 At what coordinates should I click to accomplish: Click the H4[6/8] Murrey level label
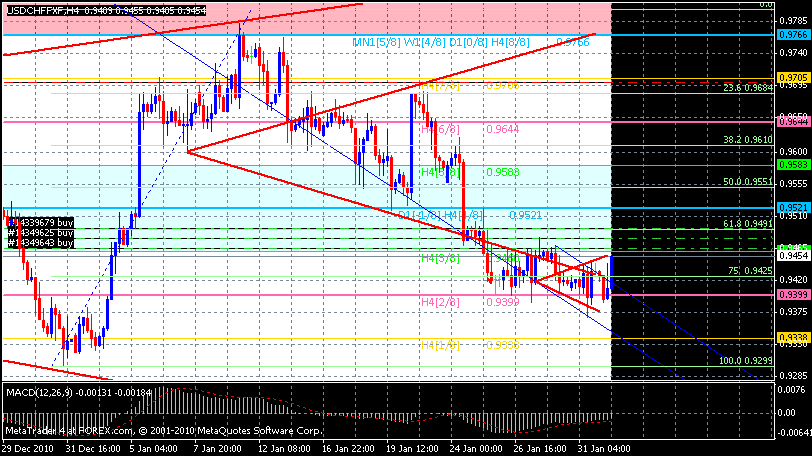pyautogui.click(x=440, y=129)
